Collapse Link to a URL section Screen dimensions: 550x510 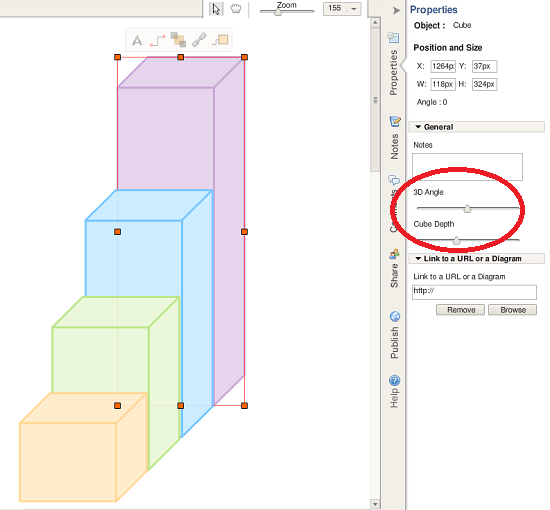coord(476,259)
